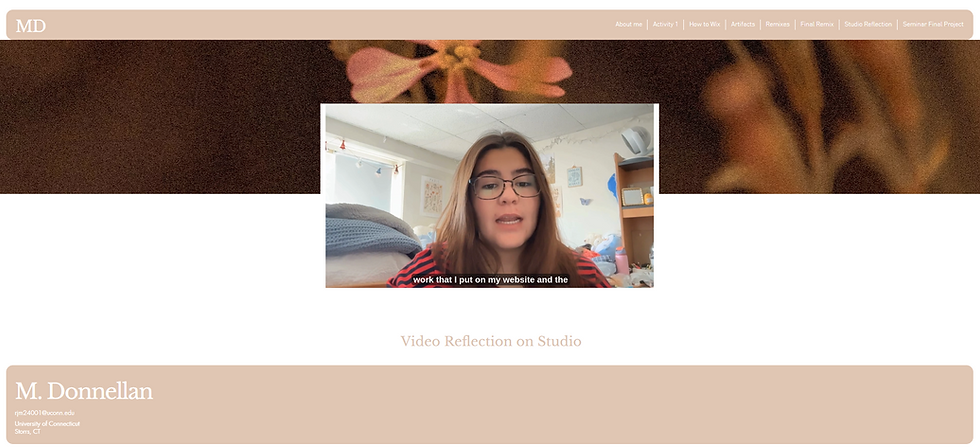Click the M. Donnellan footer name

point(84,391)
